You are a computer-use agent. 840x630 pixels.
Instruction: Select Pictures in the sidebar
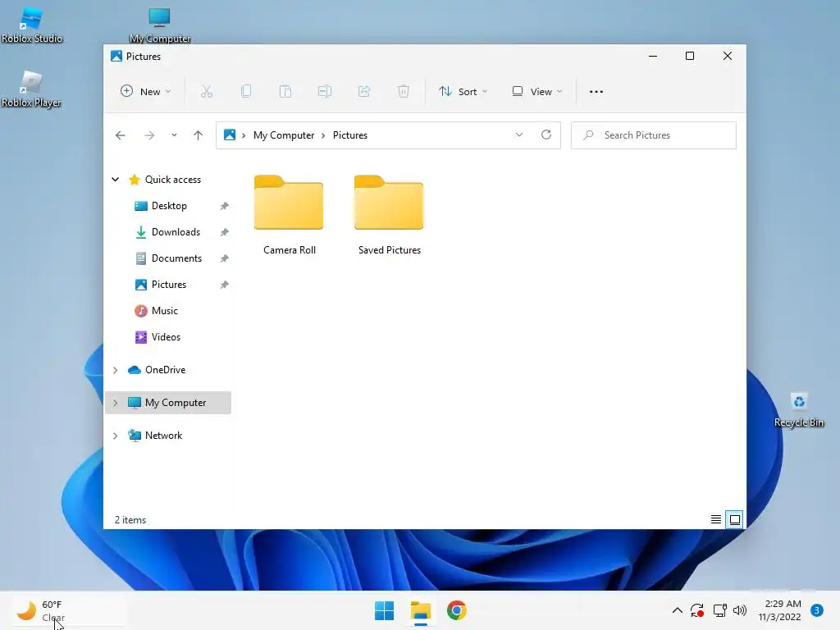(169, 285)
